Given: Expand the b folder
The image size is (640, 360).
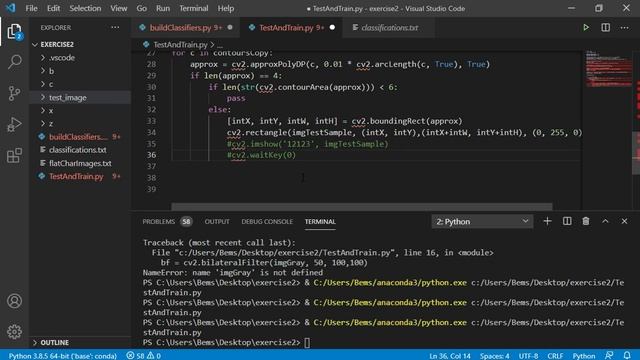Looking at the screenshot, I should 80,71.
